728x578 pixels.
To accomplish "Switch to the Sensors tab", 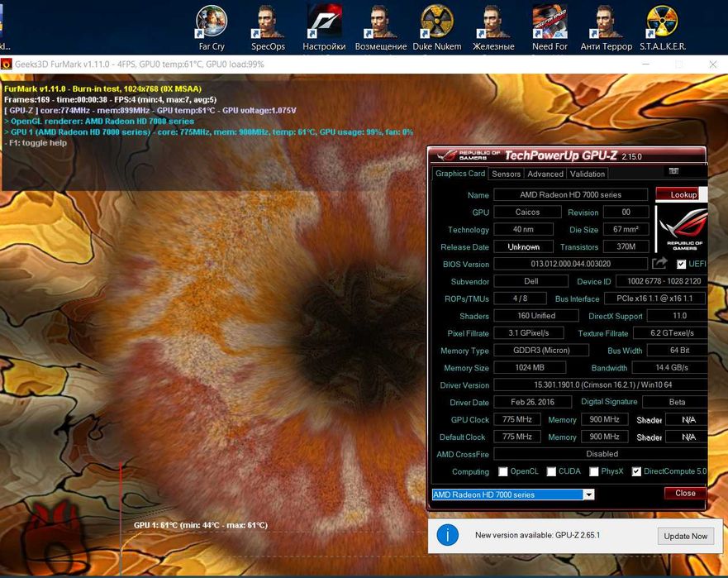I will [x=506, y=174].
